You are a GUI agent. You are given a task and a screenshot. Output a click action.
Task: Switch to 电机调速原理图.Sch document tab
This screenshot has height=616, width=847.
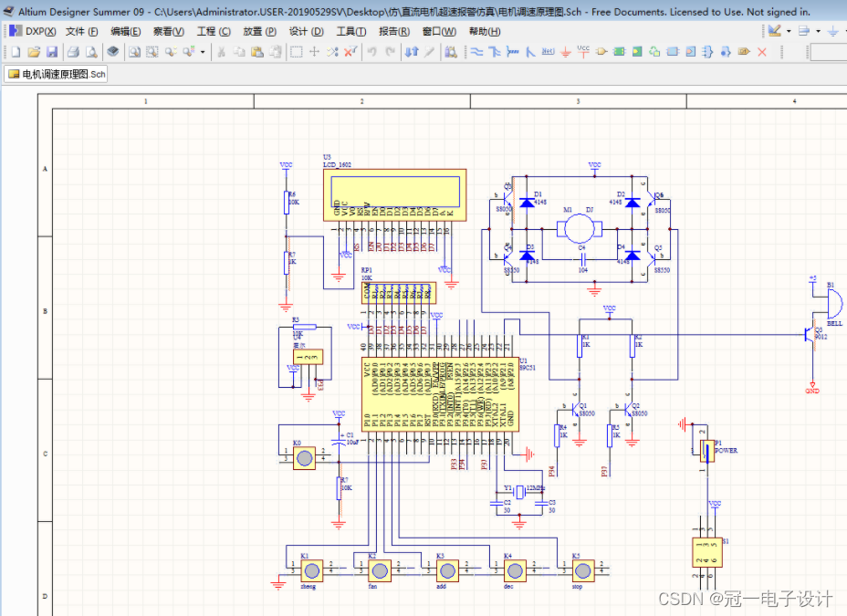pos(57,74)
